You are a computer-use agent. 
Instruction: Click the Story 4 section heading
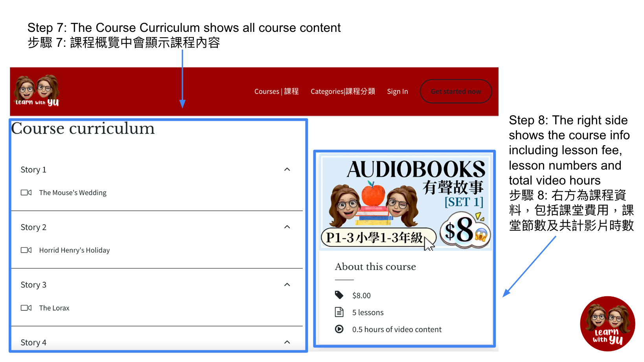pos(33,342)
